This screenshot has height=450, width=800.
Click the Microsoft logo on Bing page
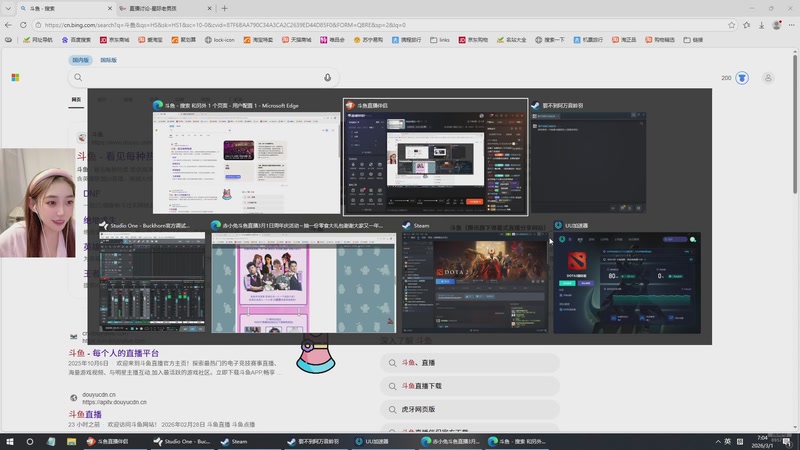pos(15,78)
